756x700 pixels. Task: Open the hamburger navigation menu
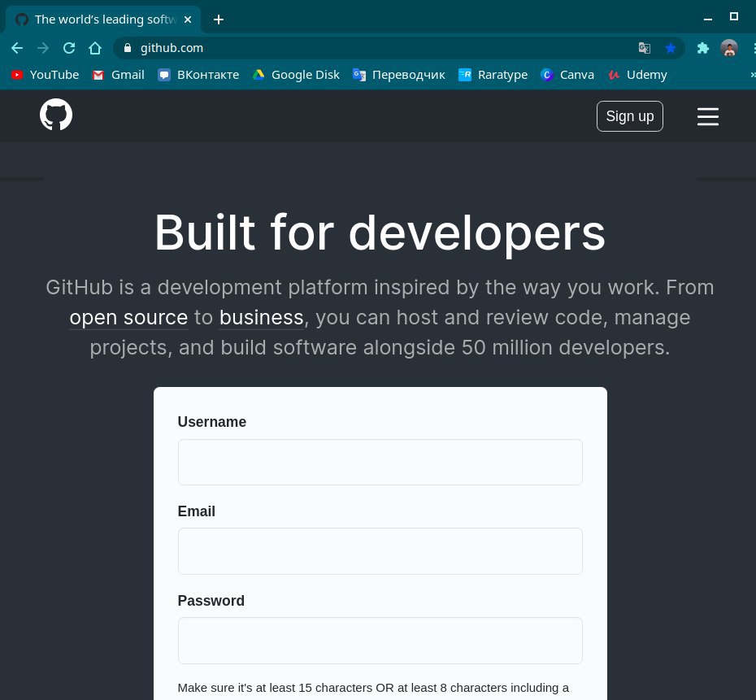tap(708, 117)
